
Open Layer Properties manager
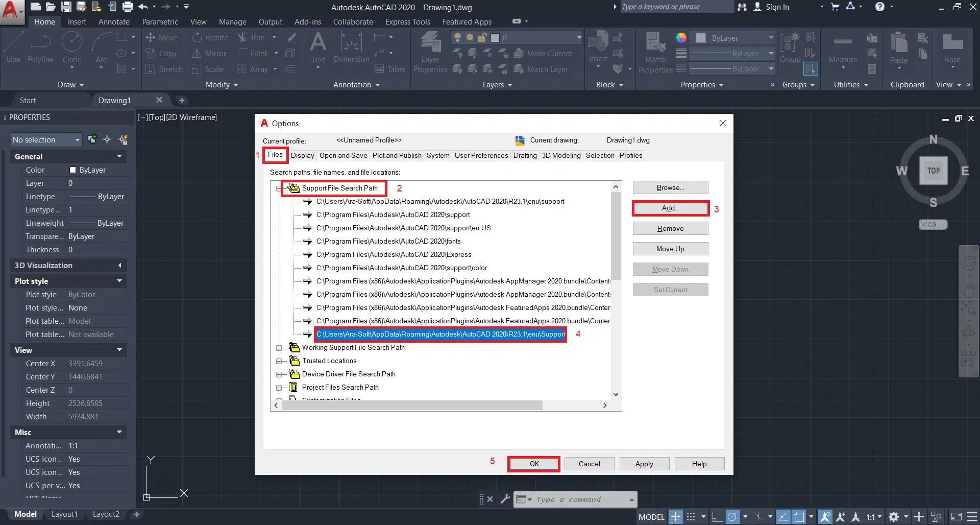pos(430,51)
